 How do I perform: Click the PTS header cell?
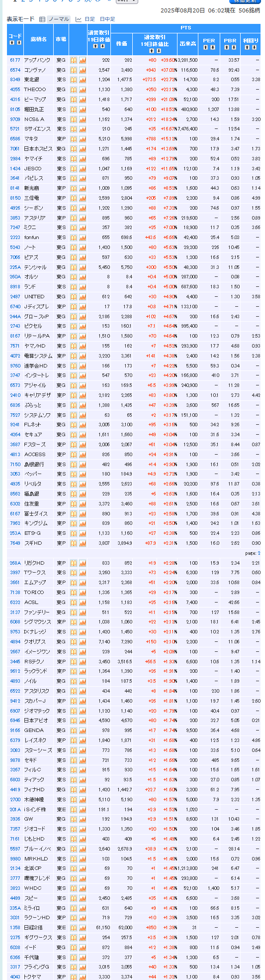[185, 28]
